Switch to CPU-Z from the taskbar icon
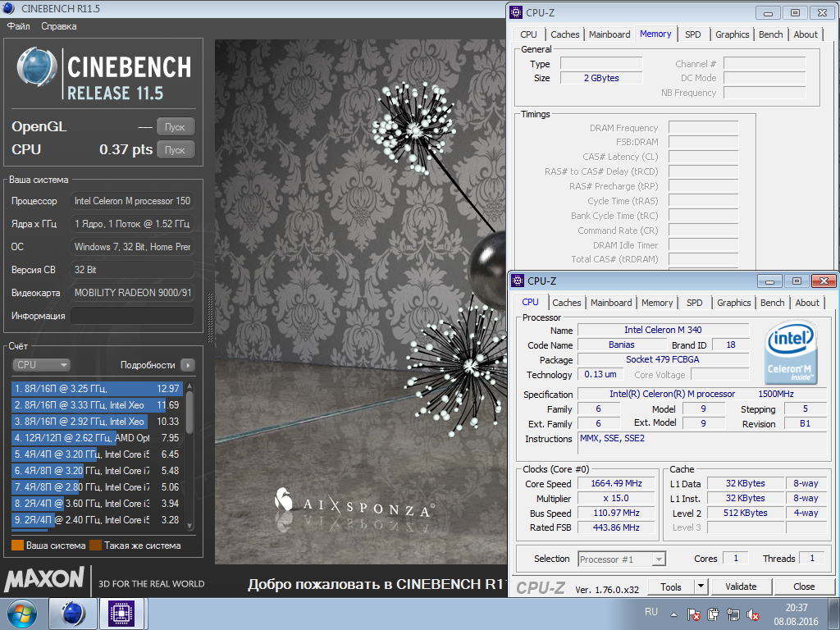The width and height of the screenshot is (840, 630). (x=121, y=614)
